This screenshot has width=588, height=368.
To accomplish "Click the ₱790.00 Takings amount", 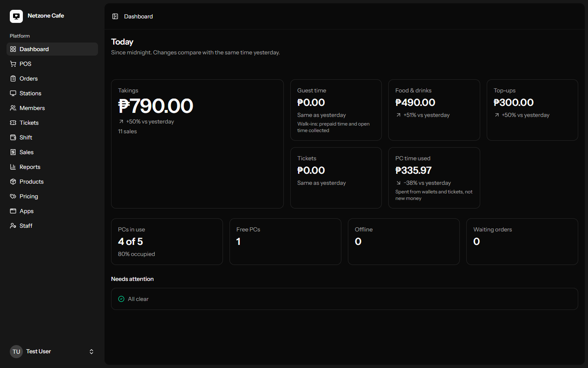I will click(x=156, y=106).
